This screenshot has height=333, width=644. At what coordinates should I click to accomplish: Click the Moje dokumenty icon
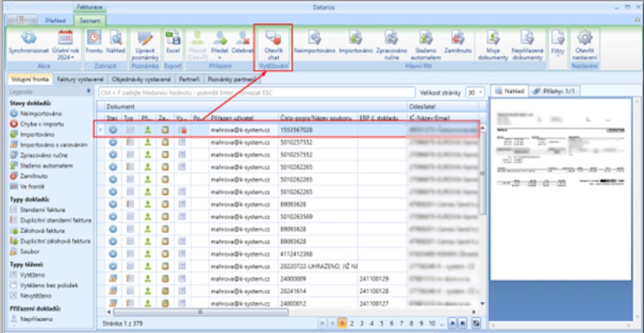click(493, 38)
